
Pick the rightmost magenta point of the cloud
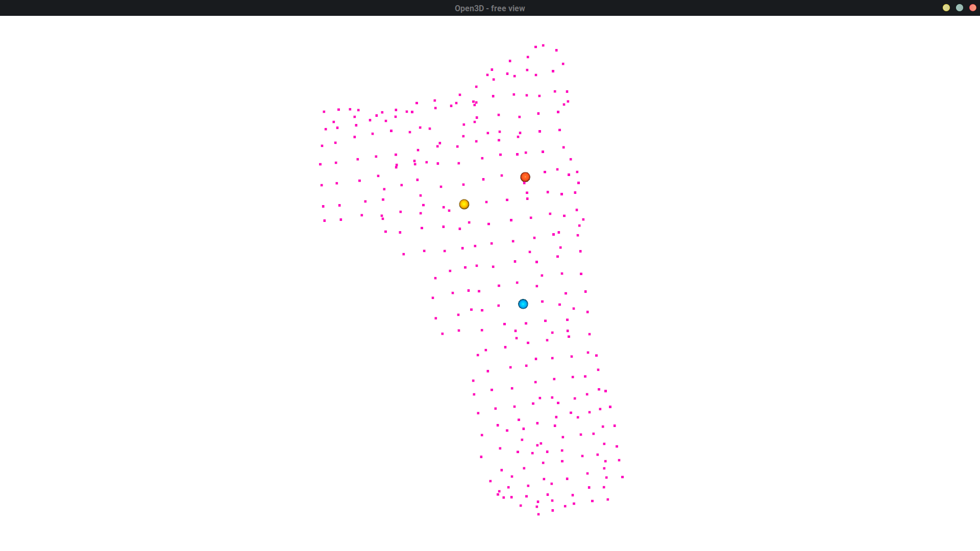[622, 477]
